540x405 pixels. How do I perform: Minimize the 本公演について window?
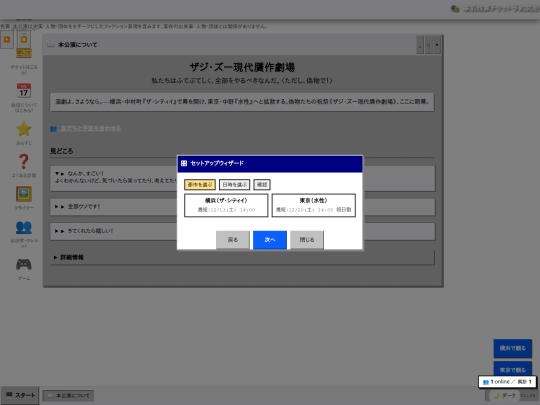(x=420, y=45)
